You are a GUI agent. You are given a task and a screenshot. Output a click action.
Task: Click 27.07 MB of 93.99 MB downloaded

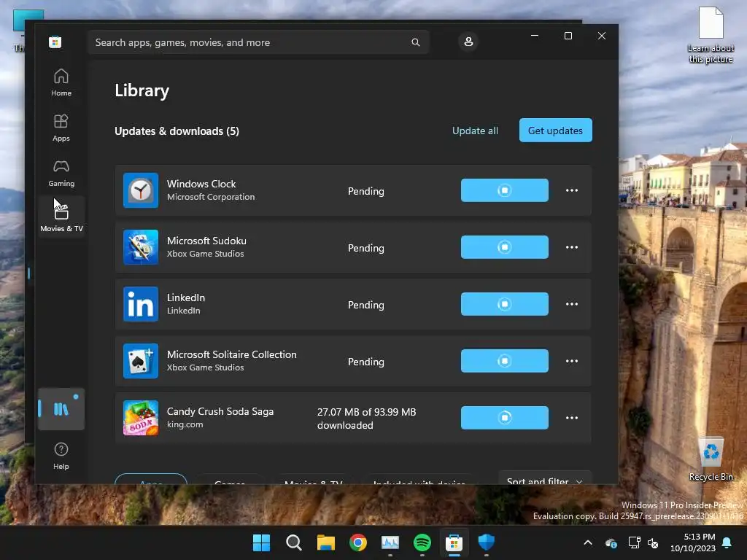(x=366, y=419)
